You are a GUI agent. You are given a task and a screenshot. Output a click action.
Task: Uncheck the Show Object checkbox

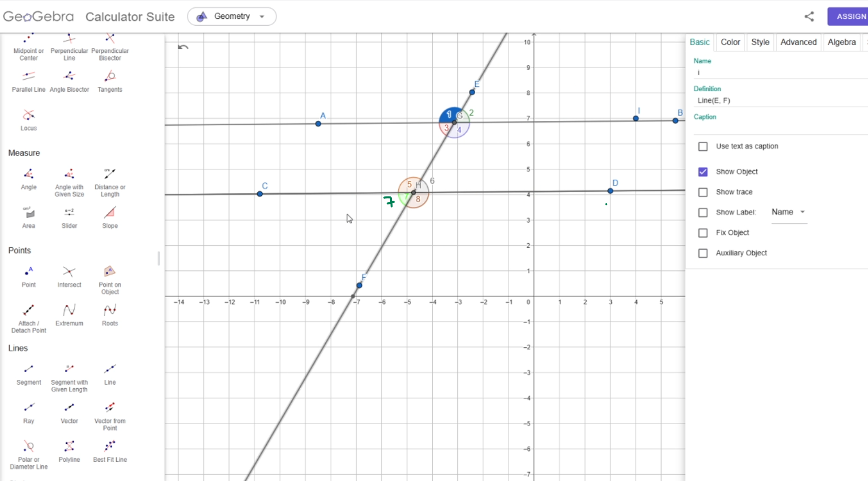pyautogui.click(x=703, y=172)
